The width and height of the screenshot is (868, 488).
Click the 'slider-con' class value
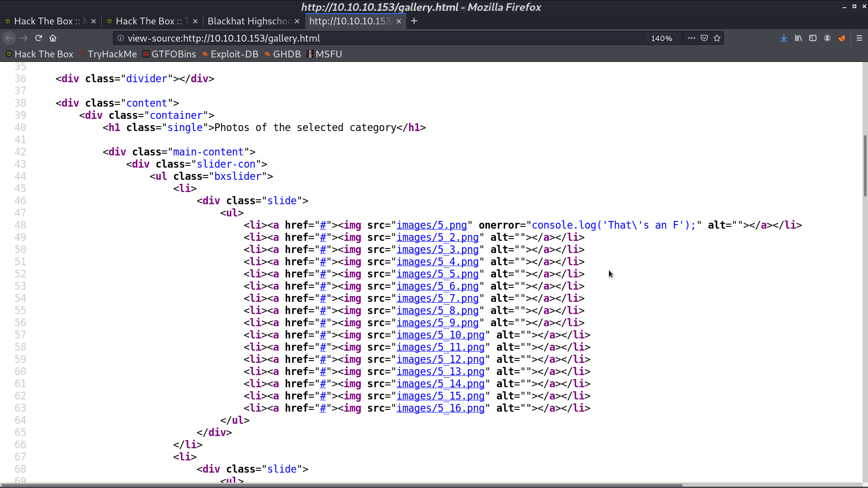pos(226,164)
